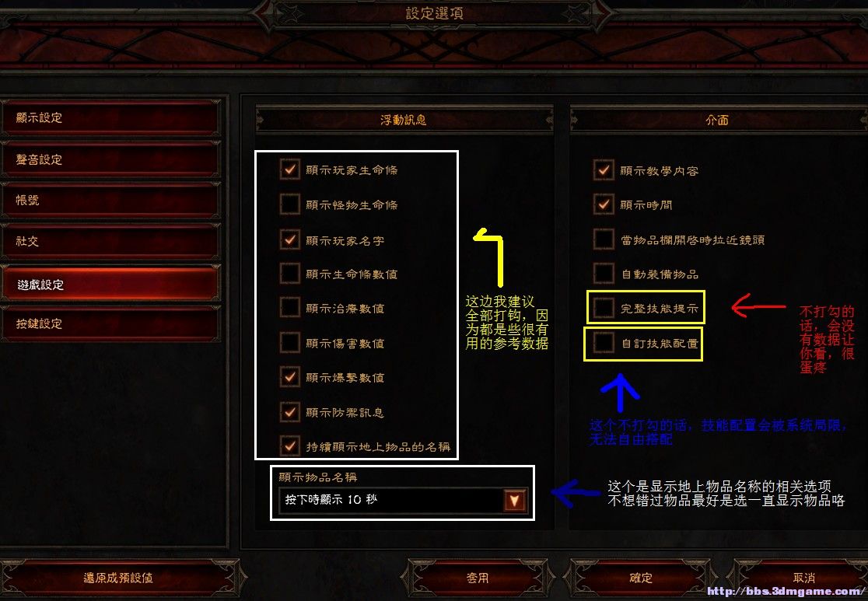868x601 pixels.
Task: Enable 自訂技能配置 elective mode checkbox
Action: pos(604,343)
